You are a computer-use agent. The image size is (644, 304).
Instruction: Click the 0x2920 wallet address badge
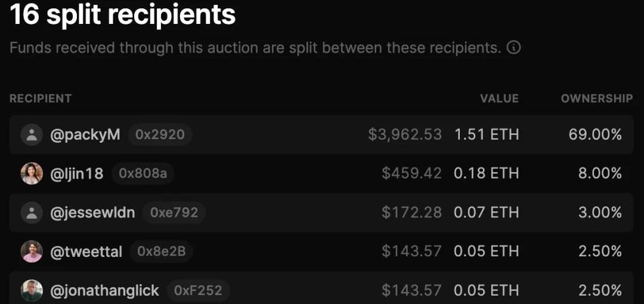point(160,134)
